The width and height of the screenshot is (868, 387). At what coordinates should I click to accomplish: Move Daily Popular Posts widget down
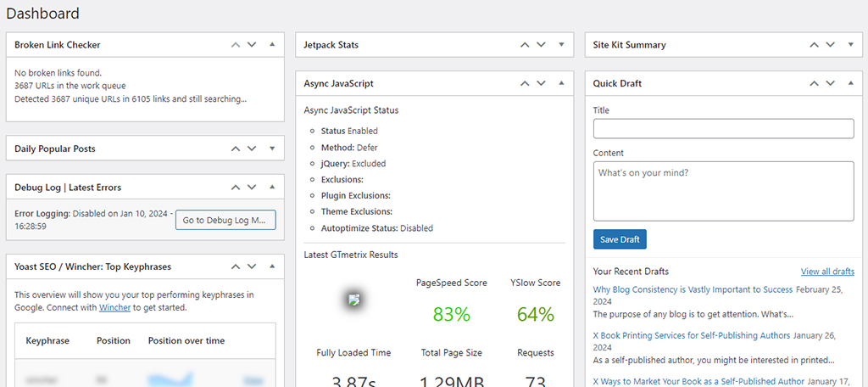pos(252,149)
